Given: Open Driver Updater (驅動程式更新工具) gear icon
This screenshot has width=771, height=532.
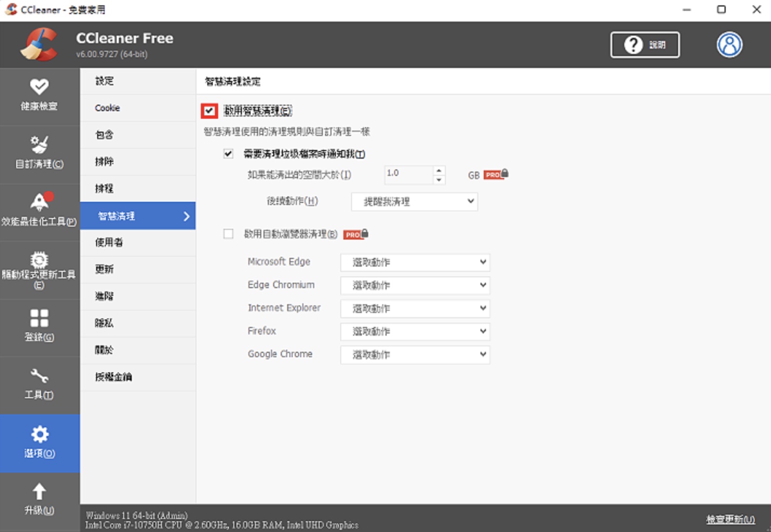Looking at the screenshot, I should [x=39, y=260].
